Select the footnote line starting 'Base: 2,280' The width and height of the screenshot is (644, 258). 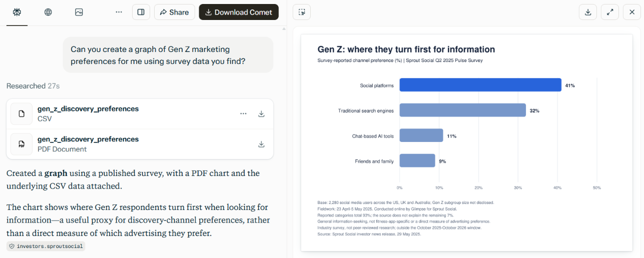coord(406,202)
